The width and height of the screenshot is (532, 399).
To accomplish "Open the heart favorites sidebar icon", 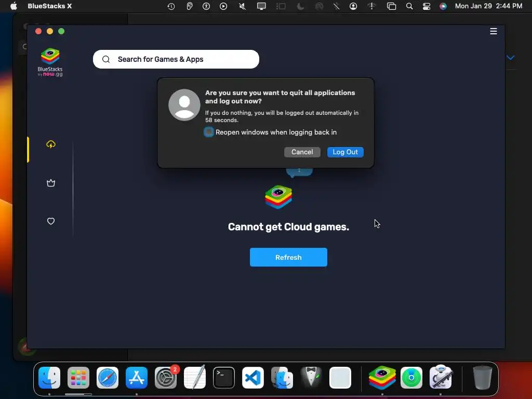I will [x=51, y=221].
